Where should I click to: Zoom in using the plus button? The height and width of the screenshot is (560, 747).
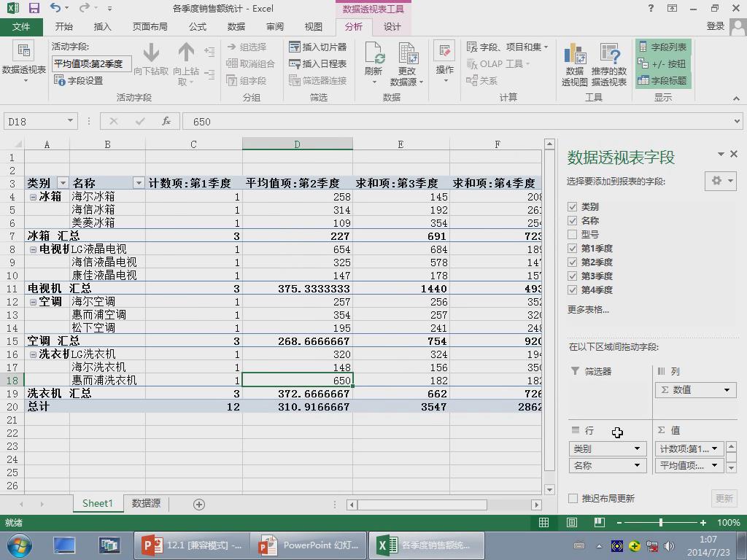click(x=703, y=522)
